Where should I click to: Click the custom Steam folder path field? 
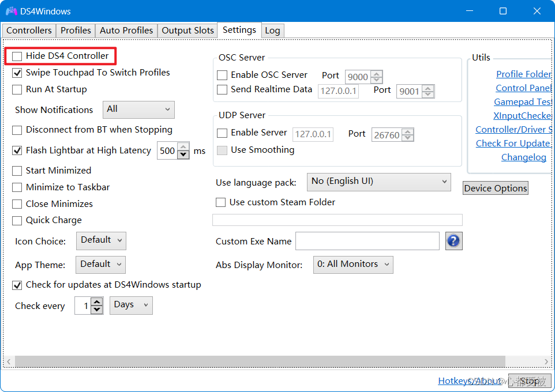pyautogui.click(x=337, y=220)
